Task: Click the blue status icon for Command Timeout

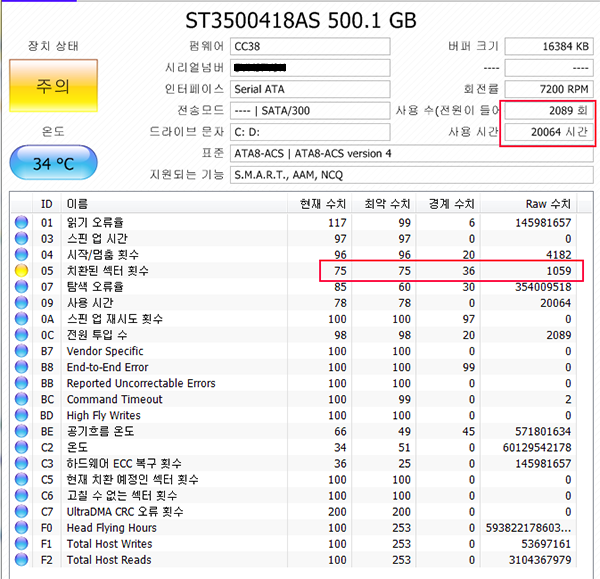Action: pyautogui.click(x=21, y=399)
